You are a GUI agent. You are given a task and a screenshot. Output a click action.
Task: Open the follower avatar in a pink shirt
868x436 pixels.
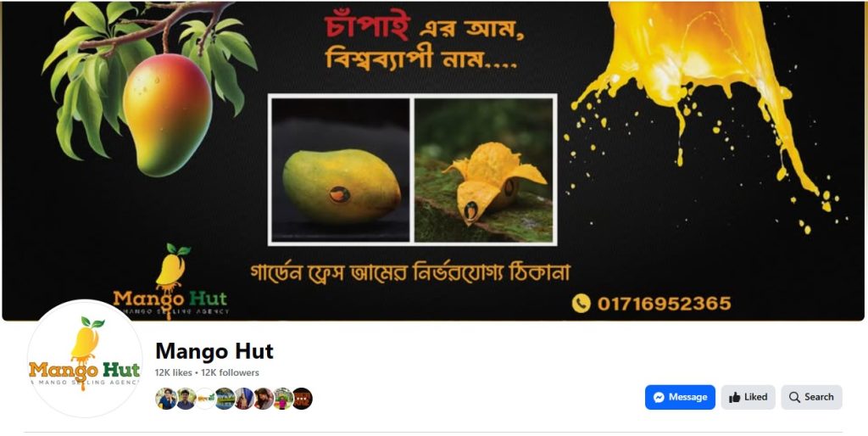[x=283, y=399]
